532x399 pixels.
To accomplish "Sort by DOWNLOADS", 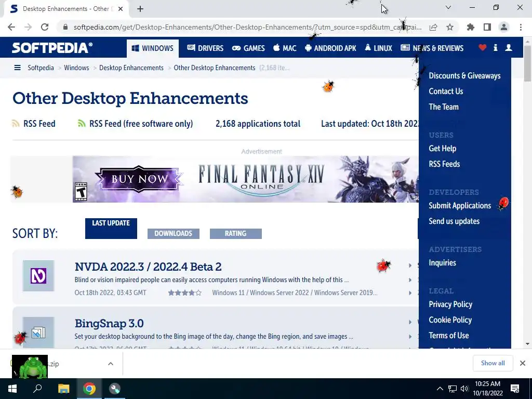I will pos(174,233).
